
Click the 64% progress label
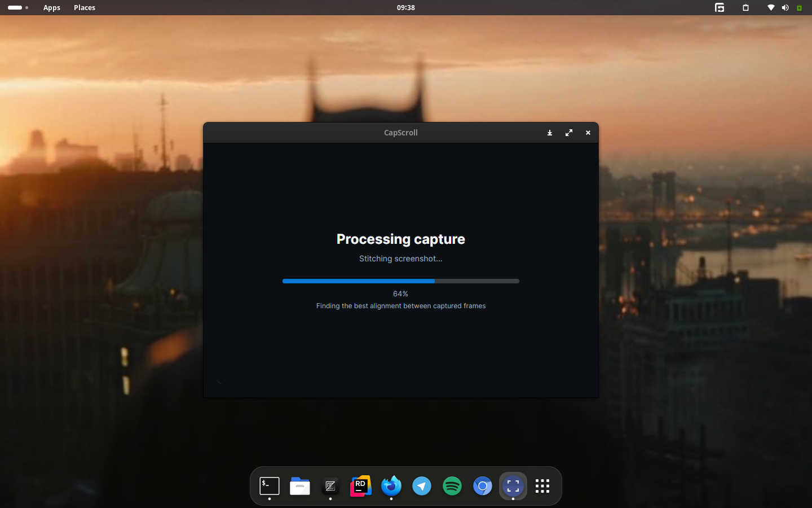point(401,294)
